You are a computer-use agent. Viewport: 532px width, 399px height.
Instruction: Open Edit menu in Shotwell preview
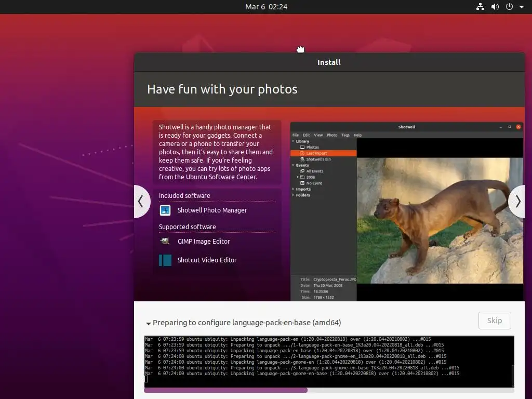[x=306, y=135]
